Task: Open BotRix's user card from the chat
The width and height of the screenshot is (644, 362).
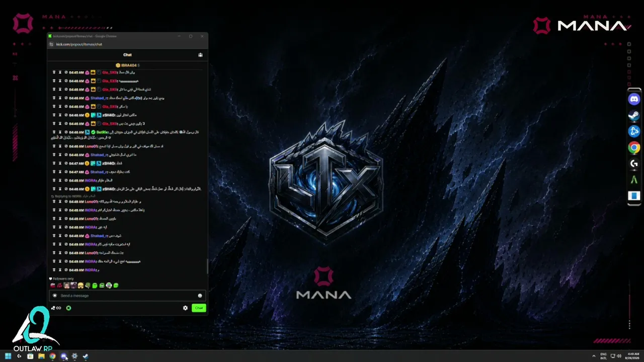Action: (x=102, y=132)
